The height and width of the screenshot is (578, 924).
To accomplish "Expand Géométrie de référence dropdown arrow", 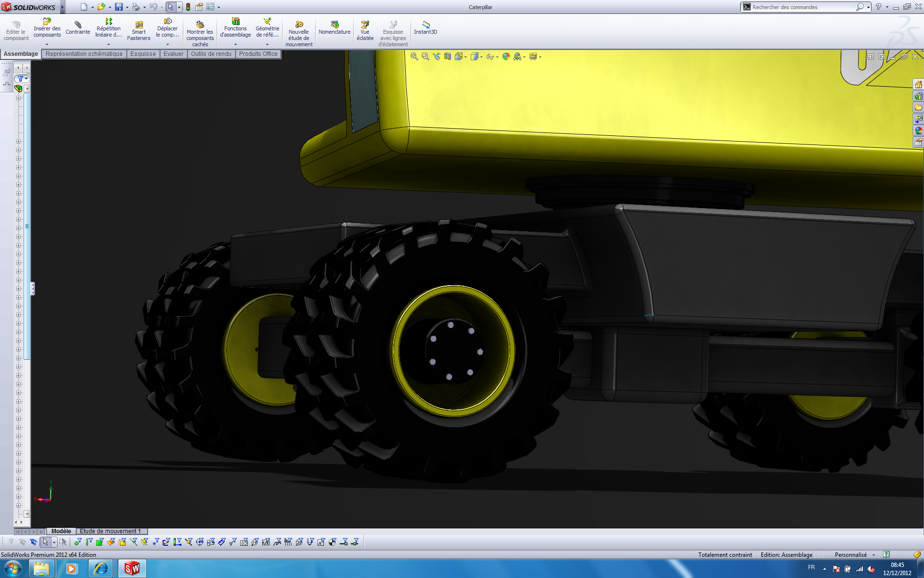I will (x=267, y=44).
